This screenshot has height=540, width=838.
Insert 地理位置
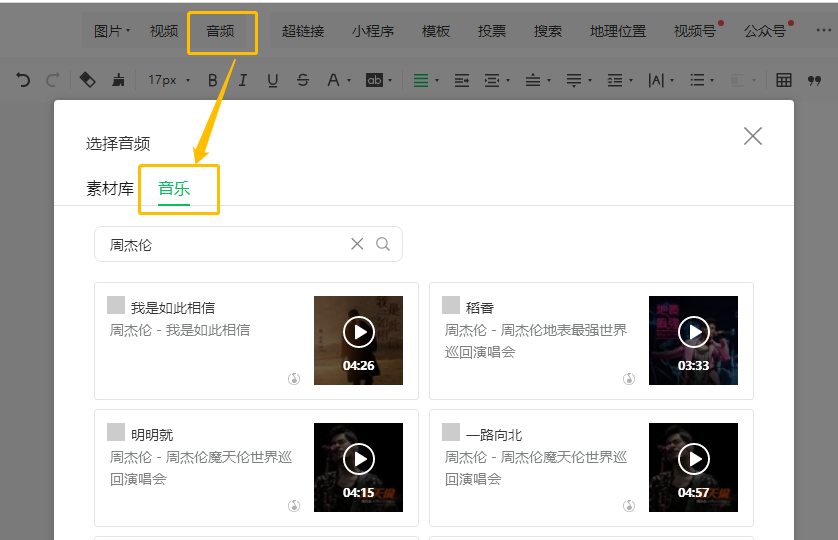(x=618, y=31)
